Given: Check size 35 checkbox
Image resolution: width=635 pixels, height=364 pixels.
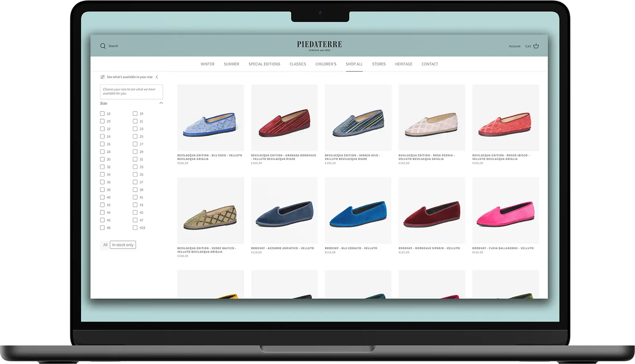Looking at the screenshot, I should click(135, 175).
